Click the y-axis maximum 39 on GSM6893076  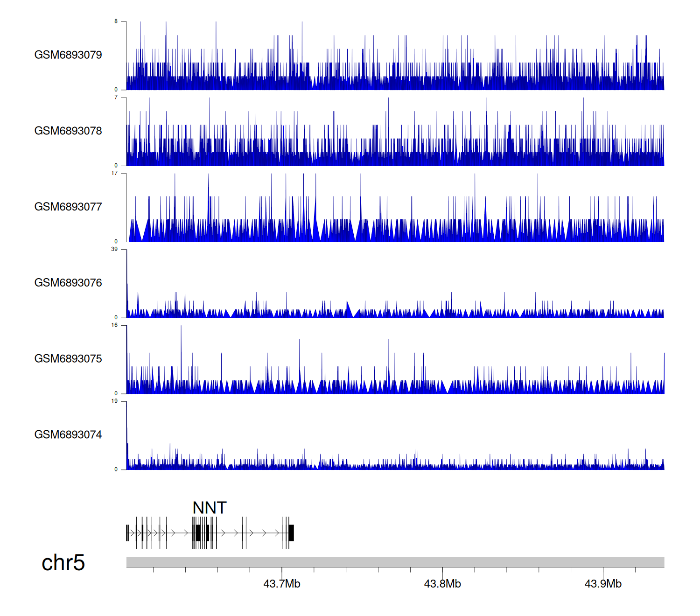tap(114, 249)
